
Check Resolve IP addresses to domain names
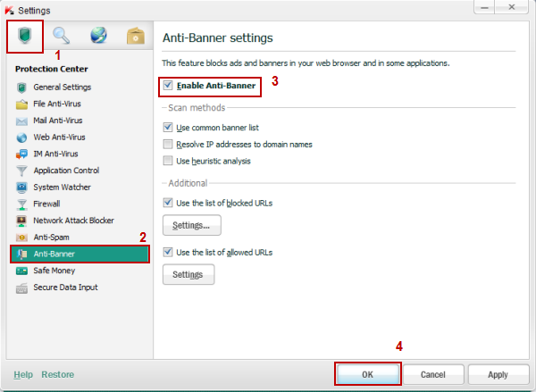point(168,144)
